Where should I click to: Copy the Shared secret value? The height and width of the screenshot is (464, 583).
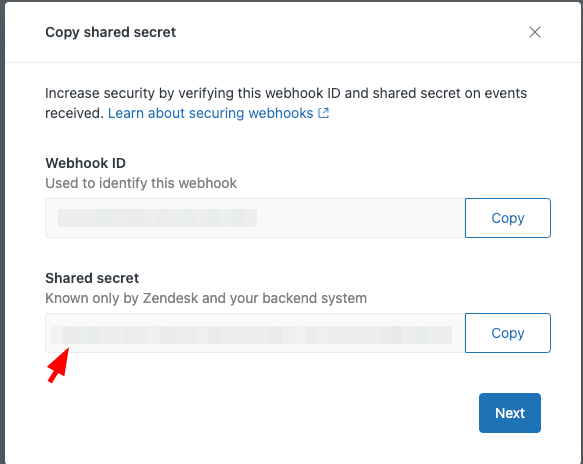(x=508, y=333)
